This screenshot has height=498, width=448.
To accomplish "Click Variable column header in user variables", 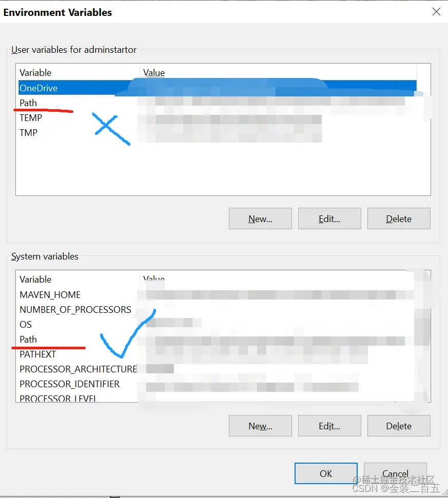I will (78, 73).
